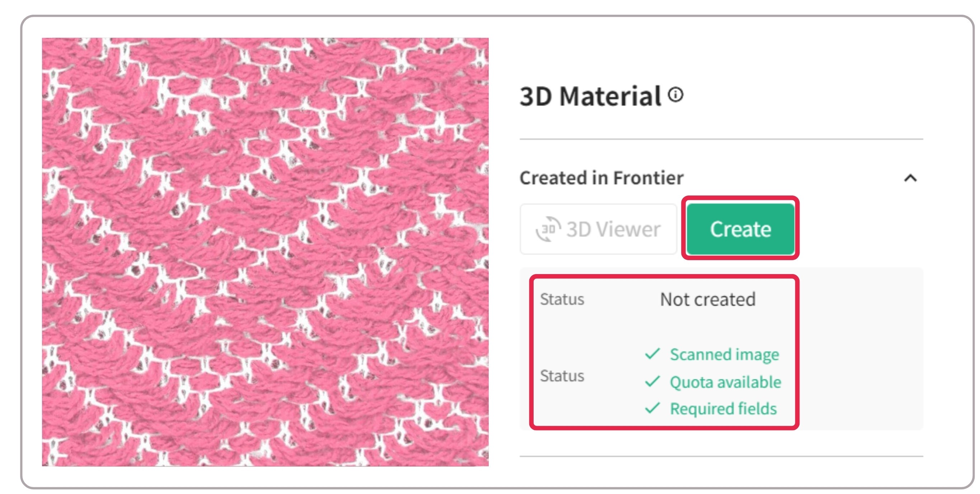Collapse the Created in Frontier section
Screen dimensions: 980x494
[x=910, y=178]
